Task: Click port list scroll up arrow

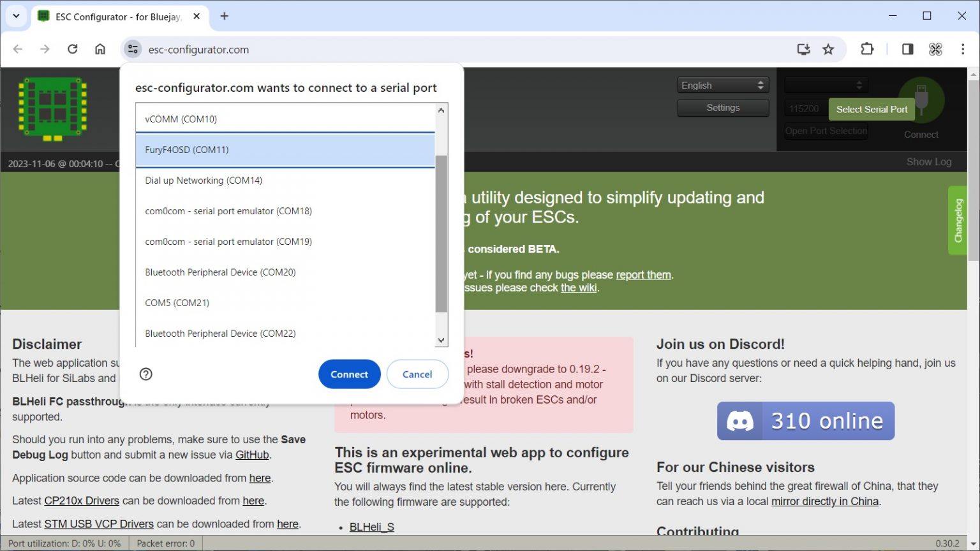Action: click(441, 110)
